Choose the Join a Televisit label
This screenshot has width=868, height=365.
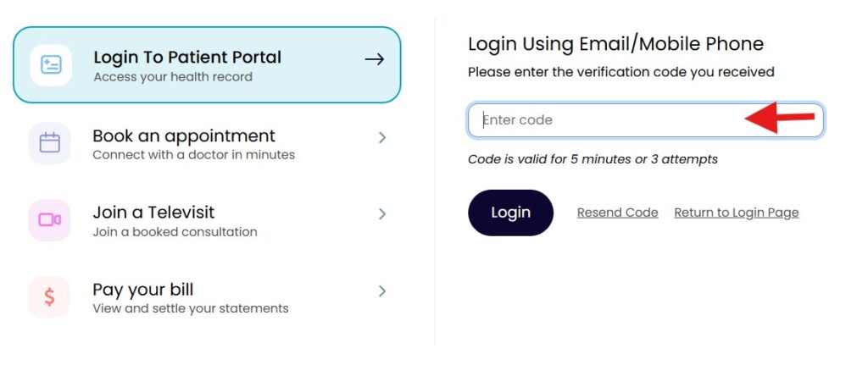[x=154, y=213]
